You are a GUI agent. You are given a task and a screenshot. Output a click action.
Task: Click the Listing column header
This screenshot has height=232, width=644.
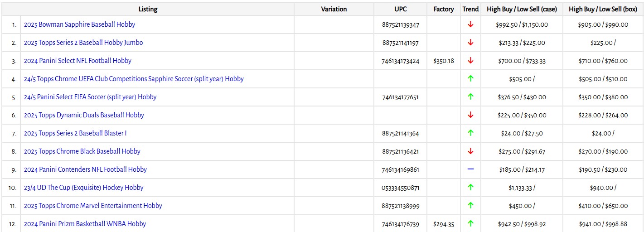148,9
